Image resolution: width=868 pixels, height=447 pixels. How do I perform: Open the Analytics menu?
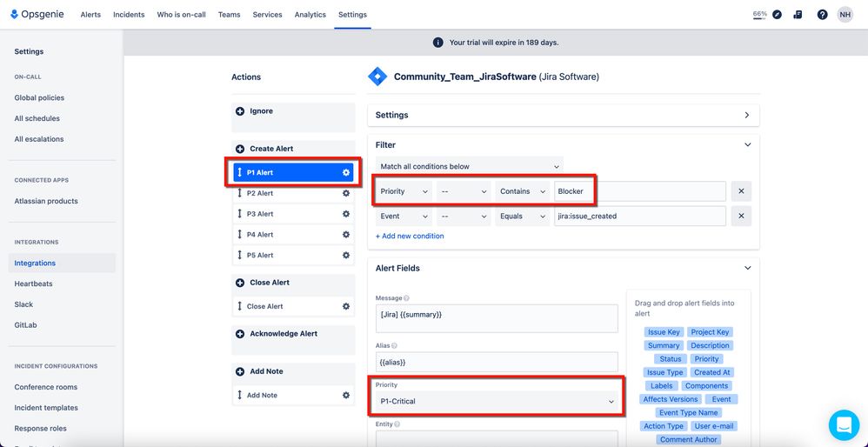[x=310, y=15]
